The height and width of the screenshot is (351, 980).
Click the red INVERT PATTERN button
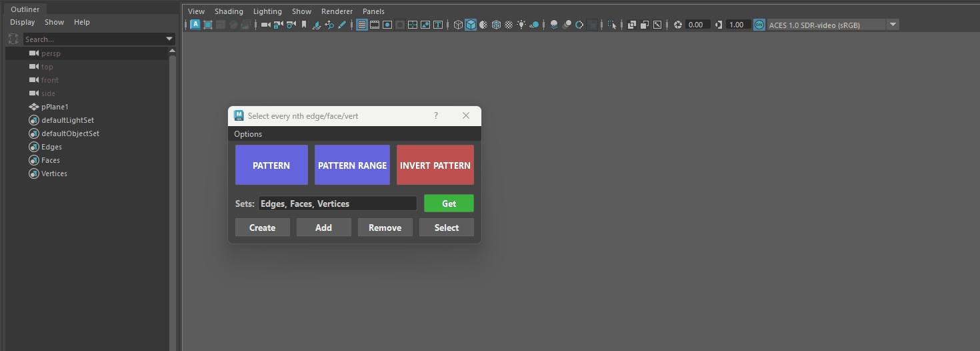(x=435, y=165)
